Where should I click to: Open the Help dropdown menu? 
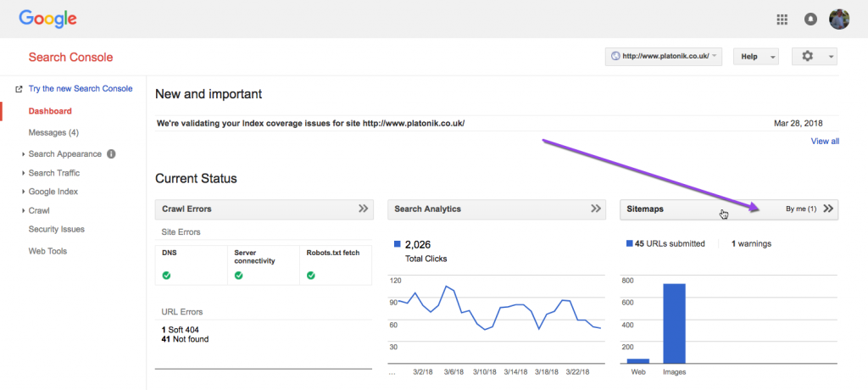coord(755,57)
